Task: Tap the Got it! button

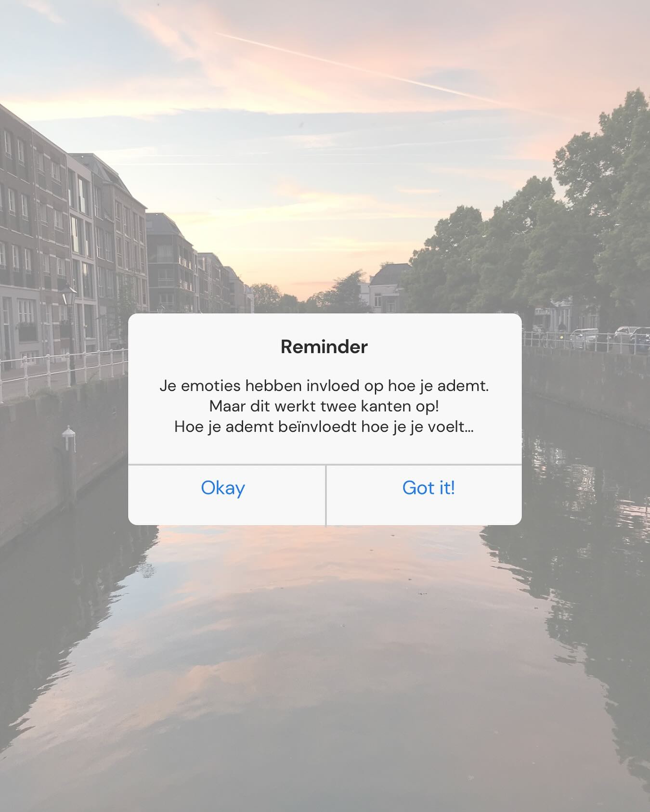Action: pos(429,488)
